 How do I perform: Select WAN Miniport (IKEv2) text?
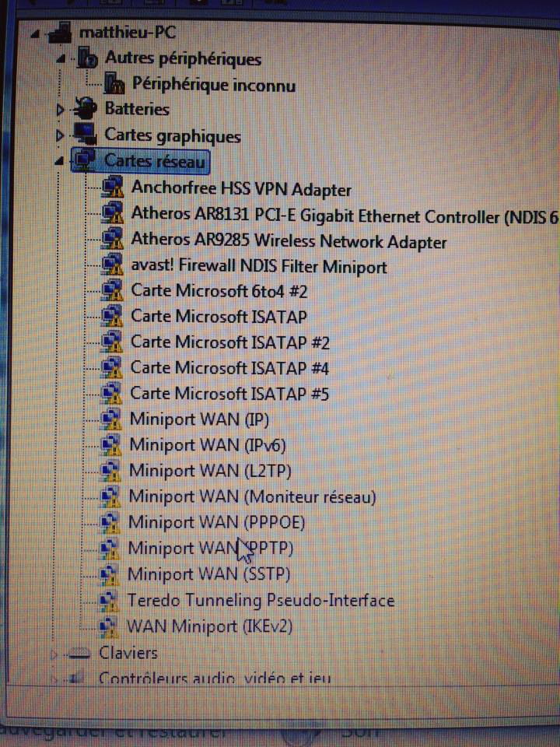click(209, 627)
